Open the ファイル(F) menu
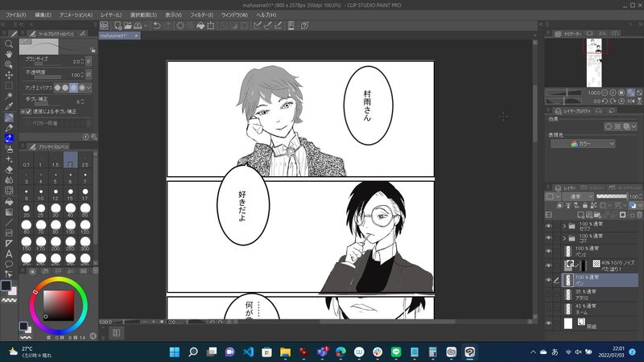 (16, 14)
